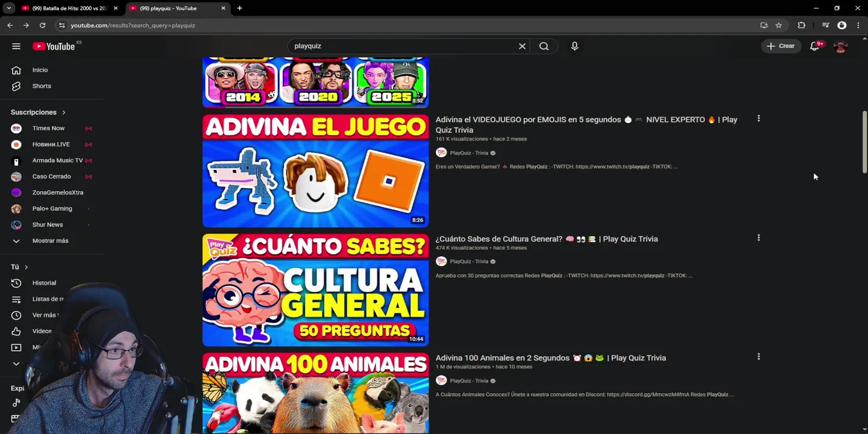Open the YouTube hamburger guide menu
Image resolution: width=868 pixels, height=434 pixels.
point(16,46)
